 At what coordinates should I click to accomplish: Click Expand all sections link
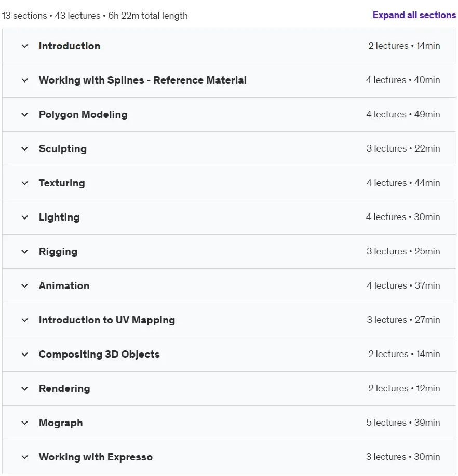click(414, 15)
